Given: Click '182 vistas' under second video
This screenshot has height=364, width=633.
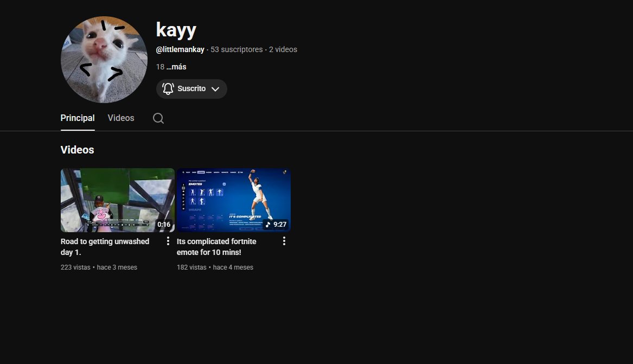Looking at the screenshot, I should [191, 267].
